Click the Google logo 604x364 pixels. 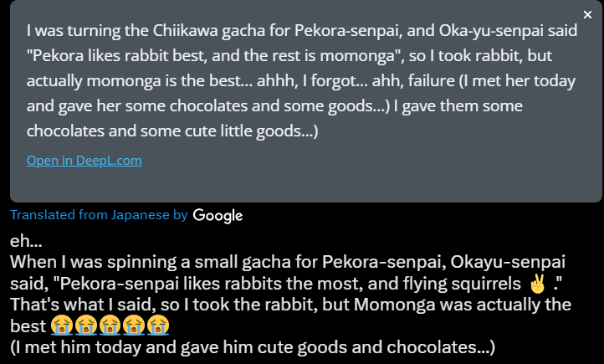pos(218,216)
